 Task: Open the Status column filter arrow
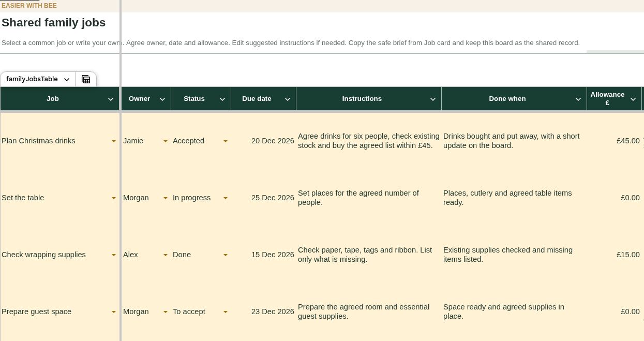click(x=222, y=99)
